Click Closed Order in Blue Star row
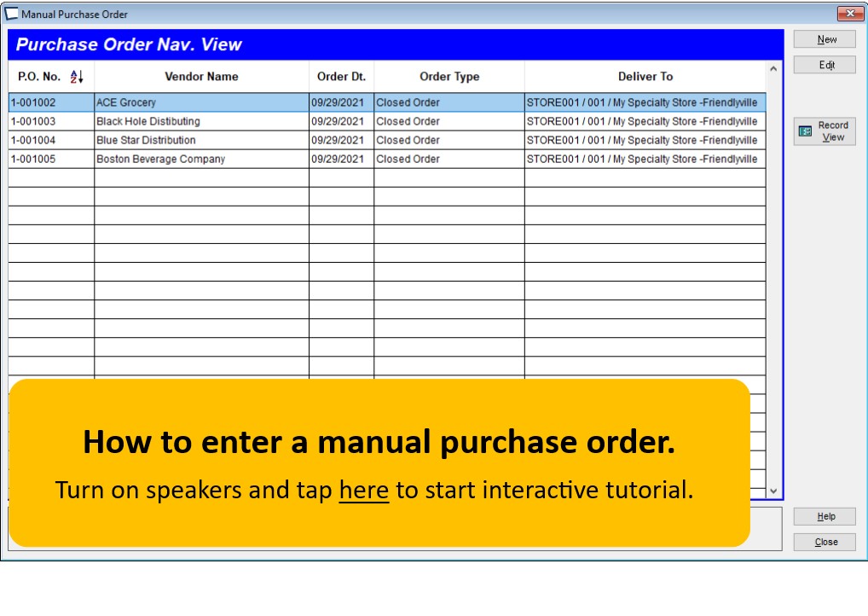868x616 pixels. (x=449, y=140)
